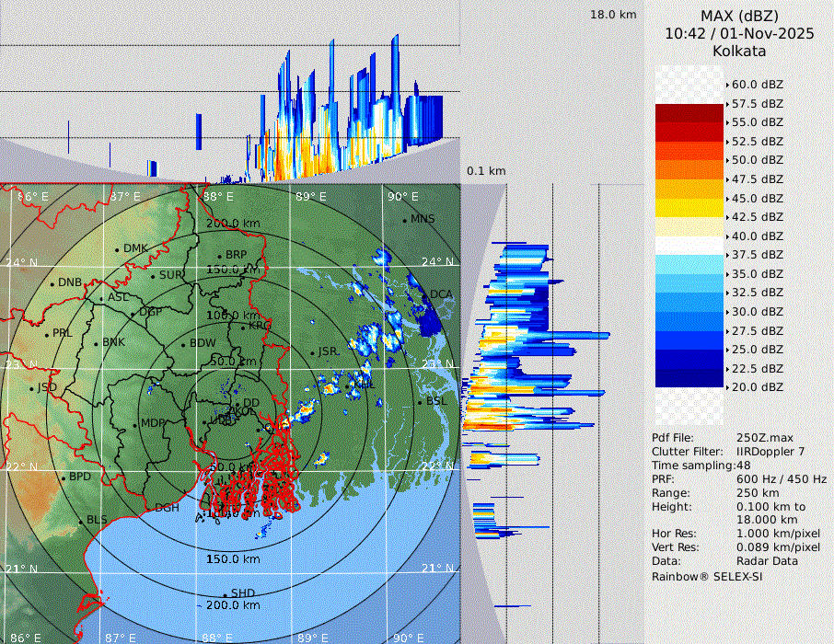Click the MAX (dBZ) title text

tap(739, 16)
